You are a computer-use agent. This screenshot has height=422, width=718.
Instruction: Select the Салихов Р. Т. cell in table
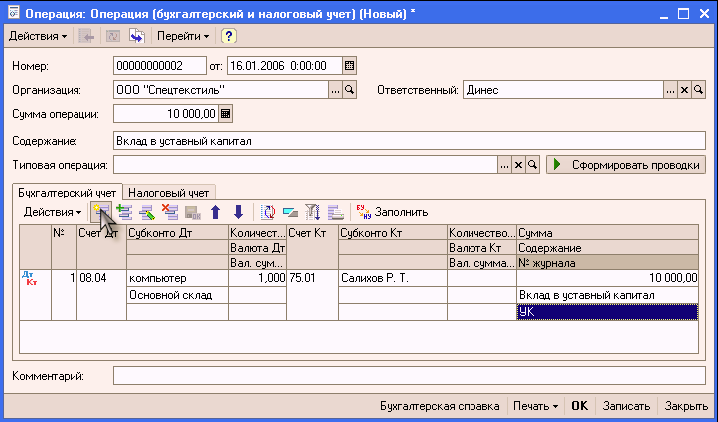coord(392,278)
